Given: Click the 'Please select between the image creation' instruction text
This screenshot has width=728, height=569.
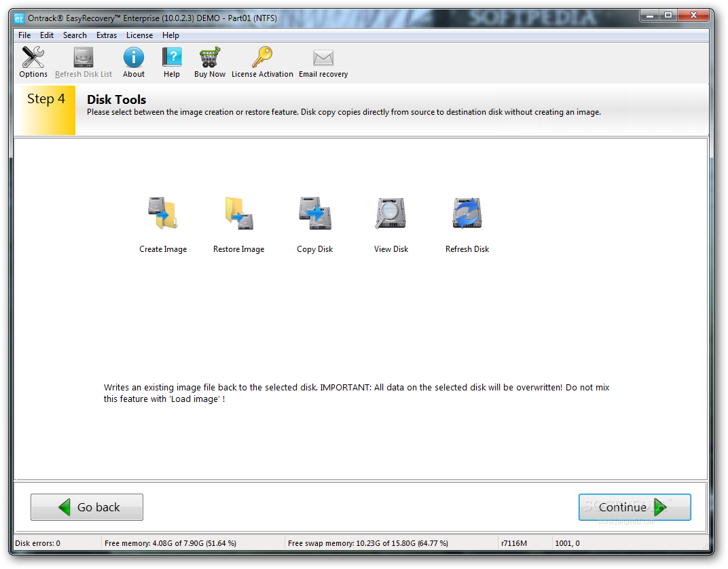Looking at the screenshot, I should [x=344, y=112].
